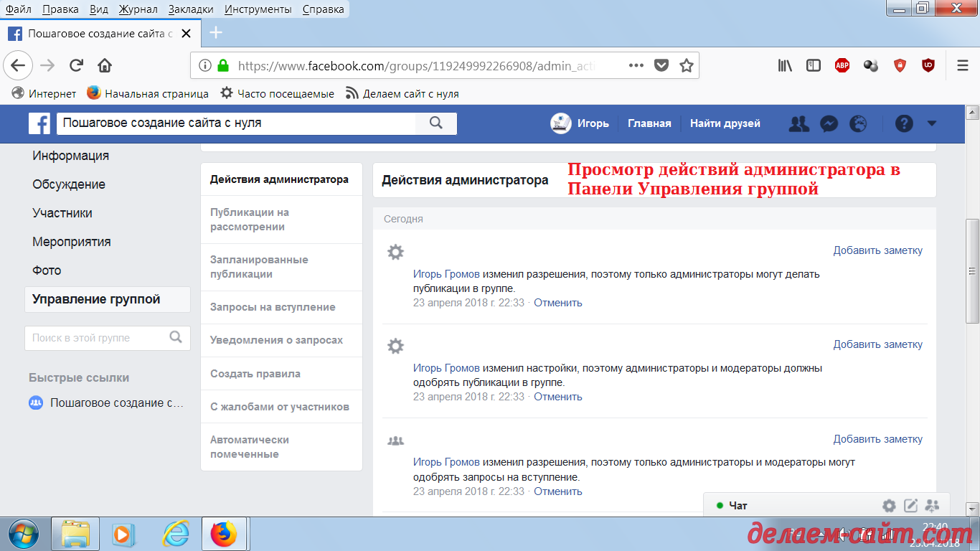
Task: Toggle ABP adblocker icon in toolbar
Action: tap(842, 65)
